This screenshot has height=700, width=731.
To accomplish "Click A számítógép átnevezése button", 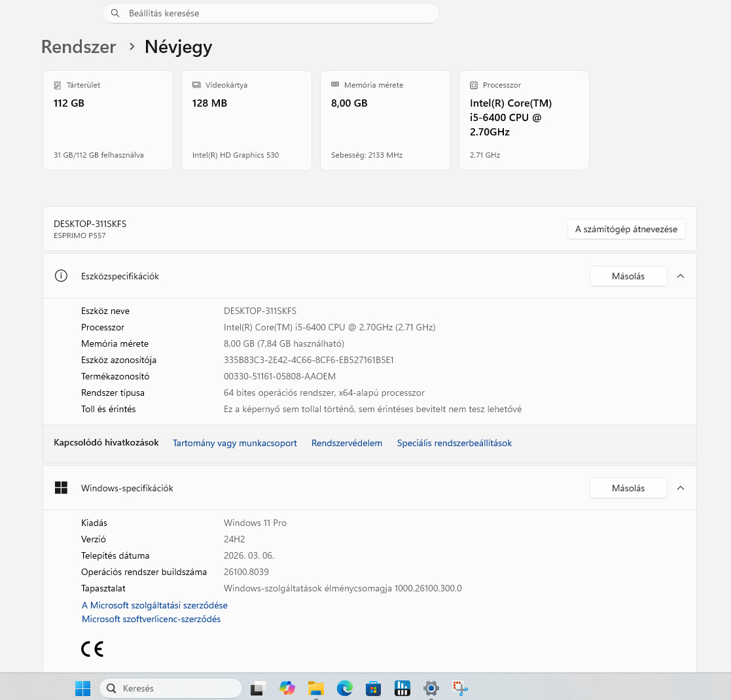I will [x=626, y=229].
